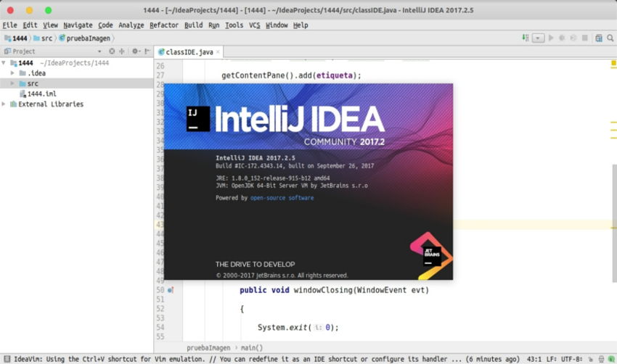Click the hide Project panel icon
The height and width of the screenshot is (364, 617).
[x=147, y=51]
